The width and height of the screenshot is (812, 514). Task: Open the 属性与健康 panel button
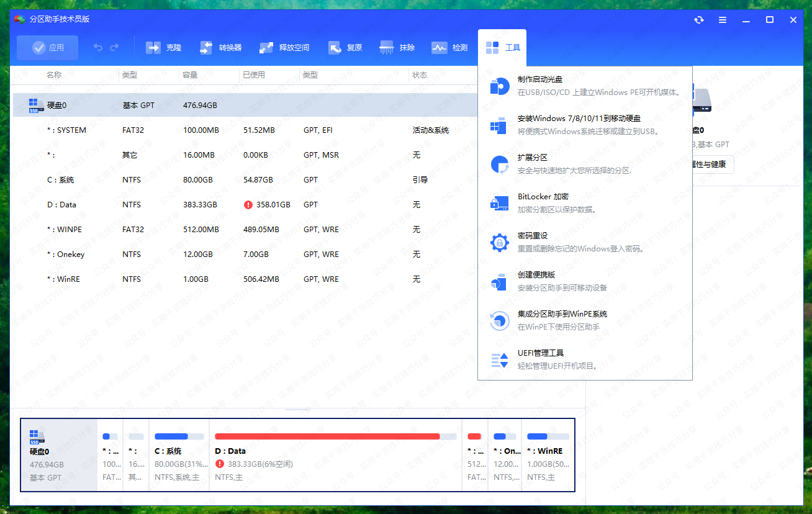(x=709, y=164)
